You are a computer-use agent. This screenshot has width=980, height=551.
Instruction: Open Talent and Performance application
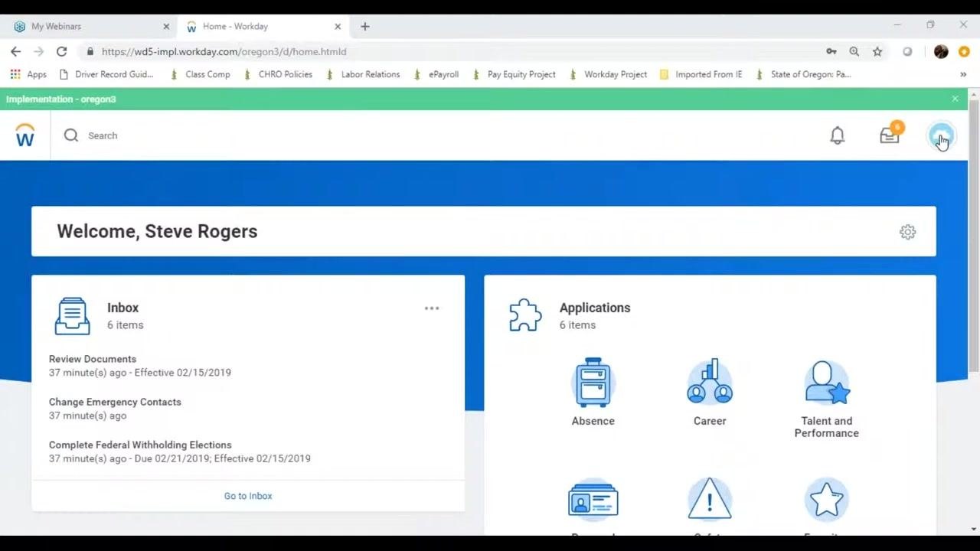click(x=827, y=399)
